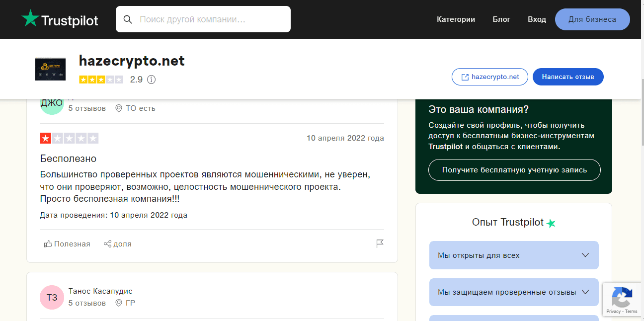Click 'Написать отзыв' button

[567, 77]
